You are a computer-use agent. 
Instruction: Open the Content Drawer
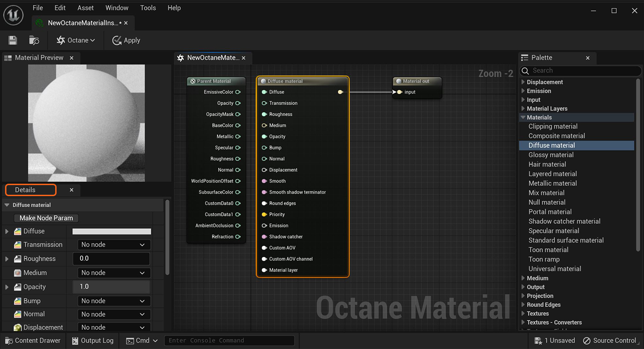tap(32, 341)
